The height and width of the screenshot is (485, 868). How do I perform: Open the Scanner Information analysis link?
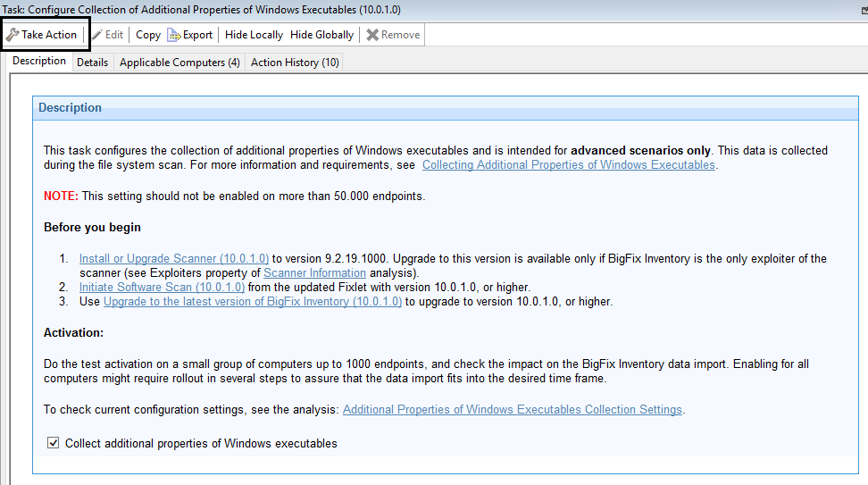click(314, 272)
